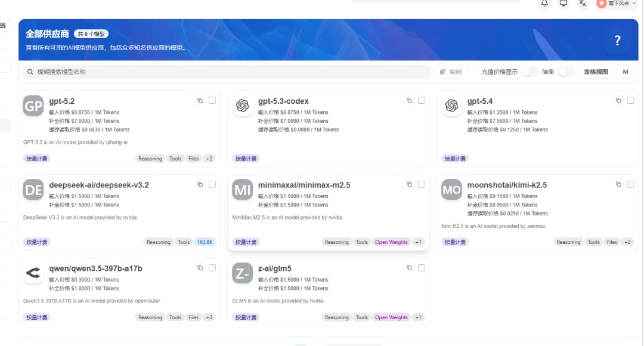Click the MI avatar of minimax-m2.5
This screenshot has width=644, height=346.
242,190
